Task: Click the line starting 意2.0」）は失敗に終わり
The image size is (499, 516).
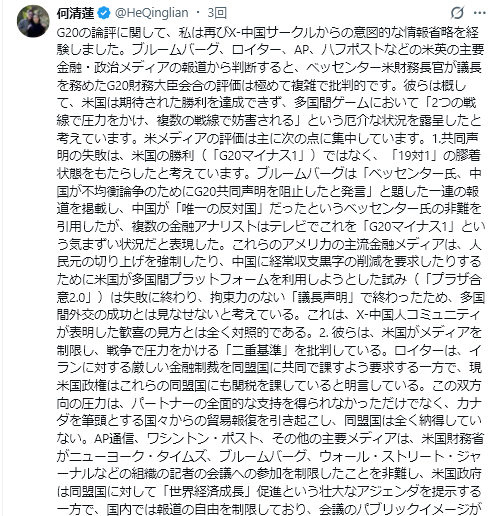Action: [x=270, y=297]
